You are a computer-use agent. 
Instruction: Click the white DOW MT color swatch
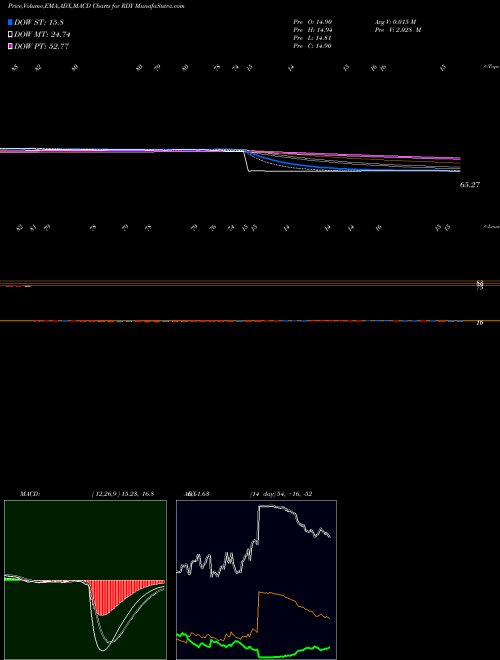(10, 34)
